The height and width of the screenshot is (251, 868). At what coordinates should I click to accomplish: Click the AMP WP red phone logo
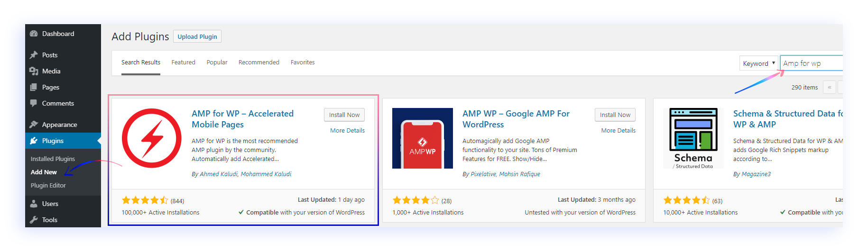423,138
